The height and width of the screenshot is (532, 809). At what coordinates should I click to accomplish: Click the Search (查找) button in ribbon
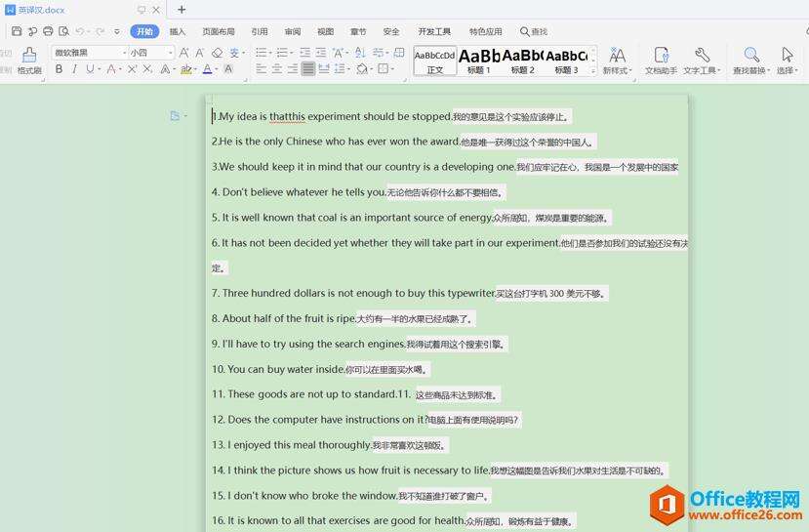534,31
